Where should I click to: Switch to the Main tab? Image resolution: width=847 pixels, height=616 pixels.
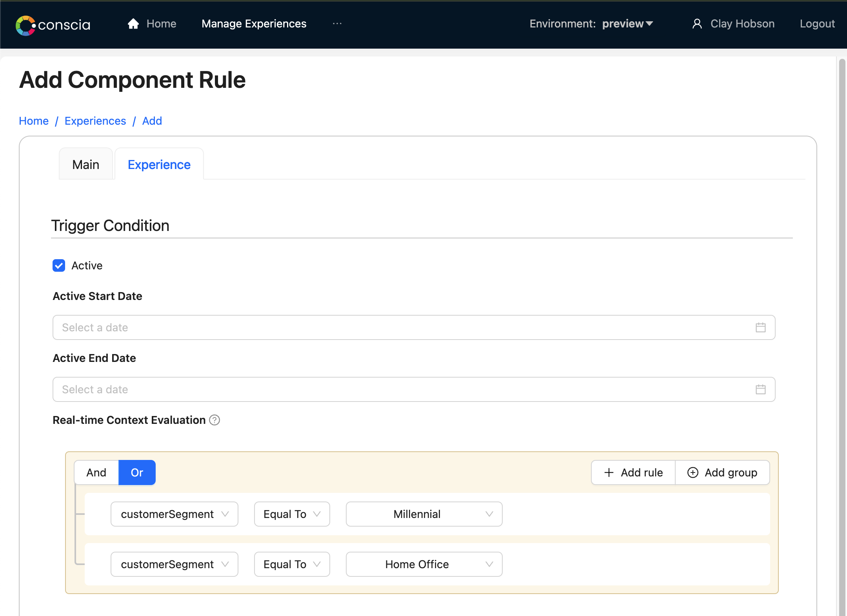tap(86, 164)
